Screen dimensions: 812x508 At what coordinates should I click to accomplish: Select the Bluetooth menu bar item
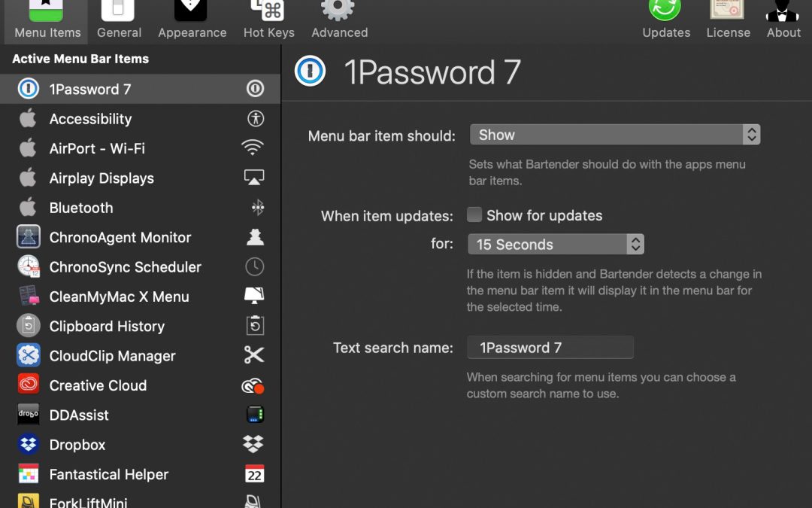pyautogui.click(x=81, y=208)
